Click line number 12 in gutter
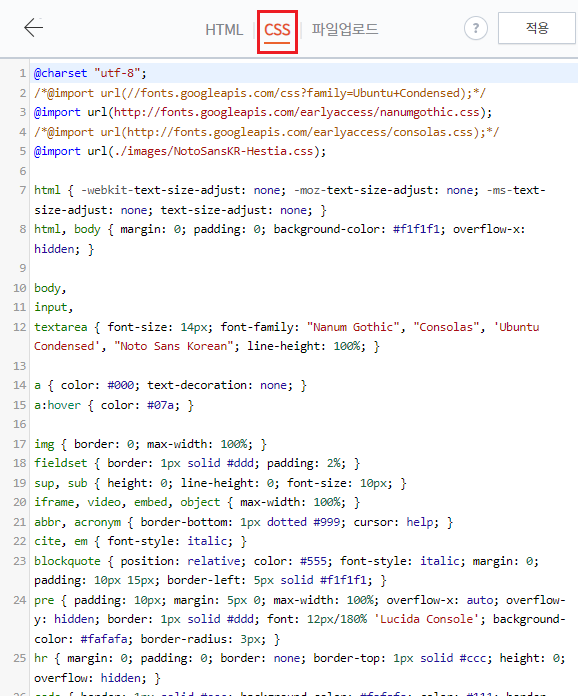Screen dimensions: 578x696 [x=20, y=327]
